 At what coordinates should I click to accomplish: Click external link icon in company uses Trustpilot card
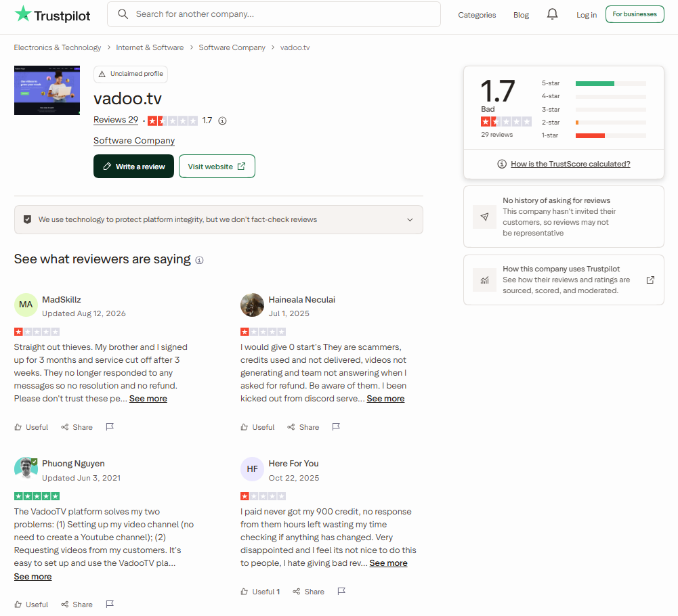(650, 280)
